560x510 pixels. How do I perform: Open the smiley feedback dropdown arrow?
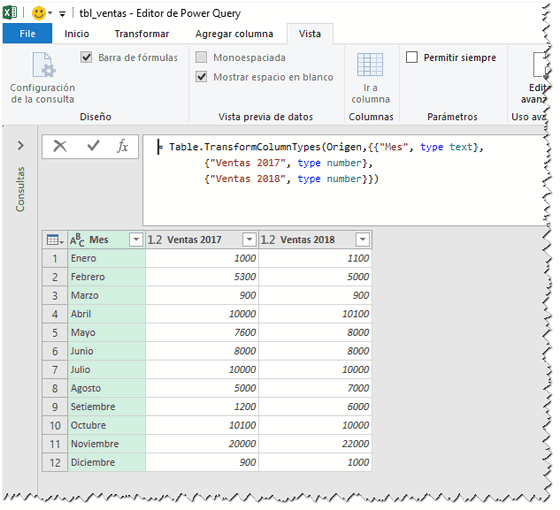click(x=50, y=13)
